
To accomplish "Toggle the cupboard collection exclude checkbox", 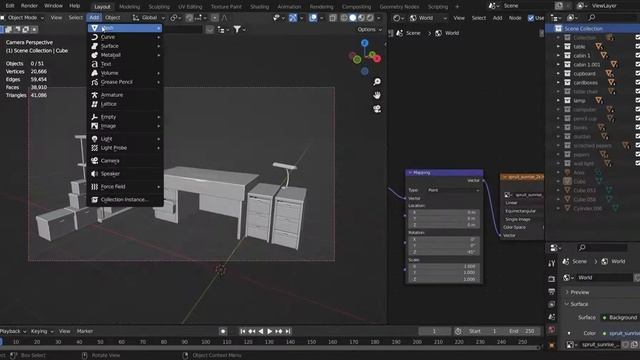I will click(x=638, y=73).
